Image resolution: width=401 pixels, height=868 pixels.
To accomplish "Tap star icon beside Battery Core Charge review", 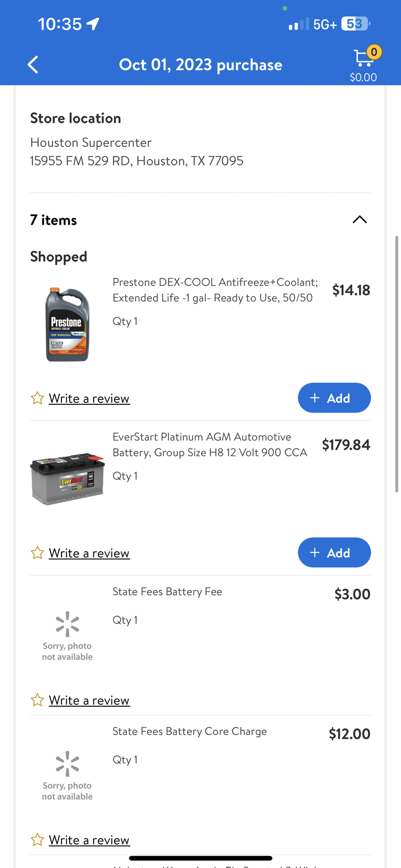I will coord(37,840).
